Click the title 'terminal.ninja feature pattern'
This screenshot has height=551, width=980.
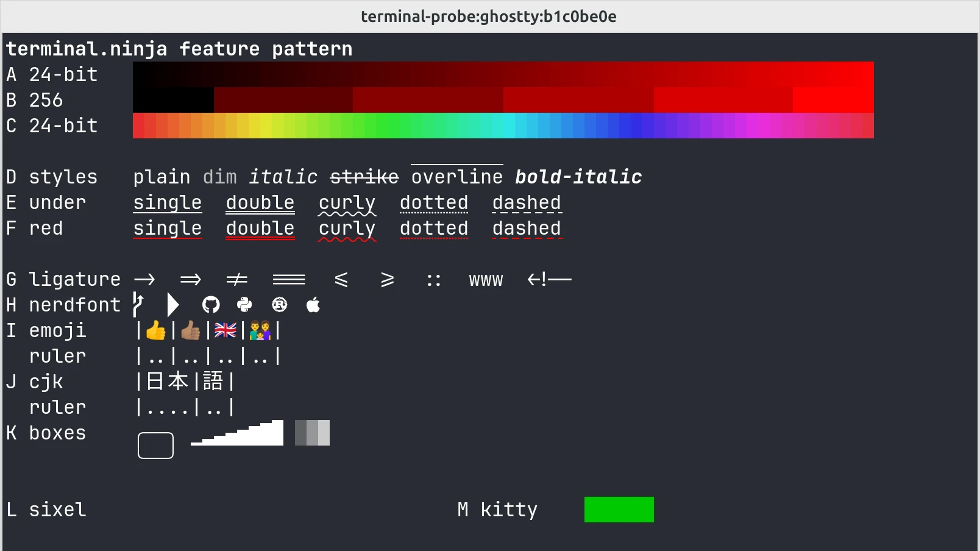point(179,49)
